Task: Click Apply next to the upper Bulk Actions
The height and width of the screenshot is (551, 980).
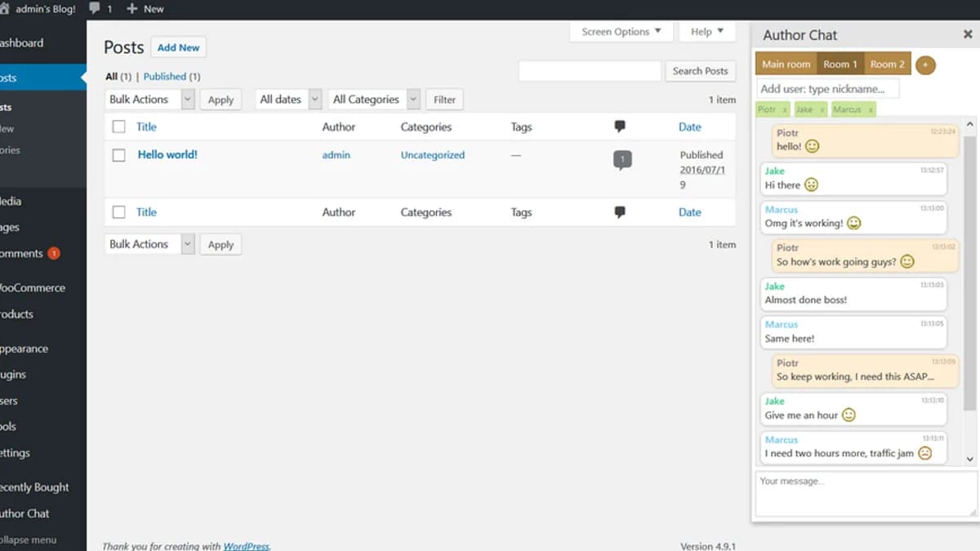Action: (220, 100)
